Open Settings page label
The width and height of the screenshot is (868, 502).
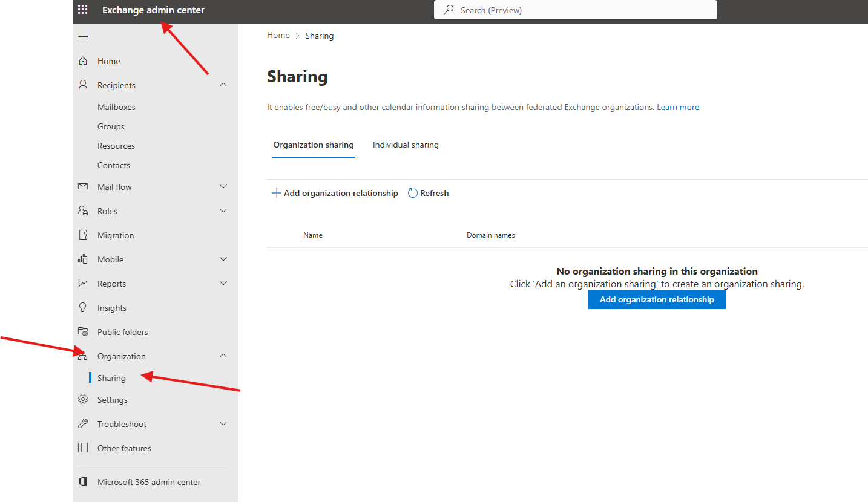click(x=113, y=400)
